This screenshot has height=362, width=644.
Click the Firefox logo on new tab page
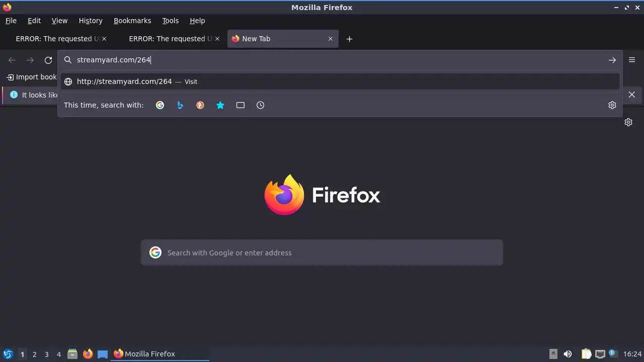point(322,195)
